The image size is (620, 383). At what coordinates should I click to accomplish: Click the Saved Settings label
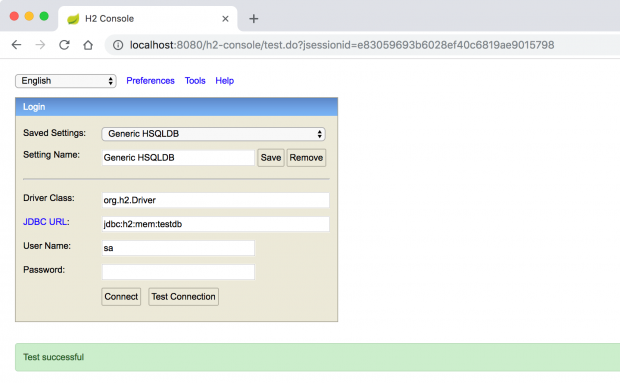tap(54, 133)
